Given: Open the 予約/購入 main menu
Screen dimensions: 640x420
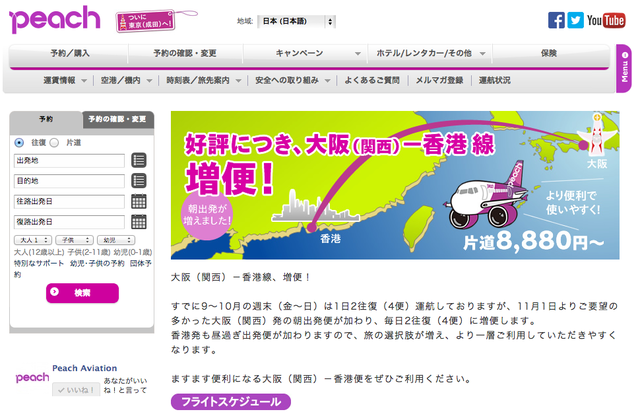Looking at the screenshot, I should (x=70, y=53).
